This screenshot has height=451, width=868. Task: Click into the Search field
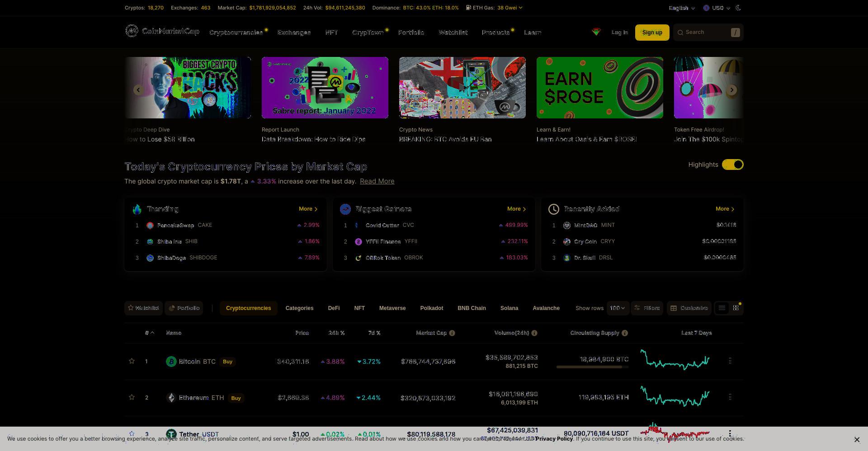pyautogui.click(x=708, y=33)
